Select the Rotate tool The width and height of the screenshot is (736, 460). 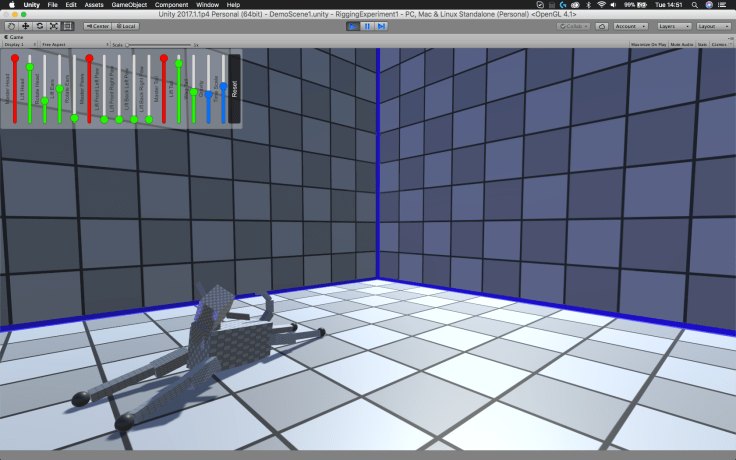click(39, 25)
